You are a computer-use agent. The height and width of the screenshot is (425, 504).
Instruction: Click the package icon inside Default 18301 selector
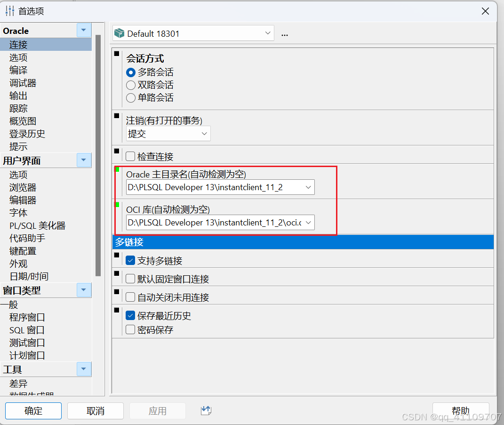(x=119, y=33)
